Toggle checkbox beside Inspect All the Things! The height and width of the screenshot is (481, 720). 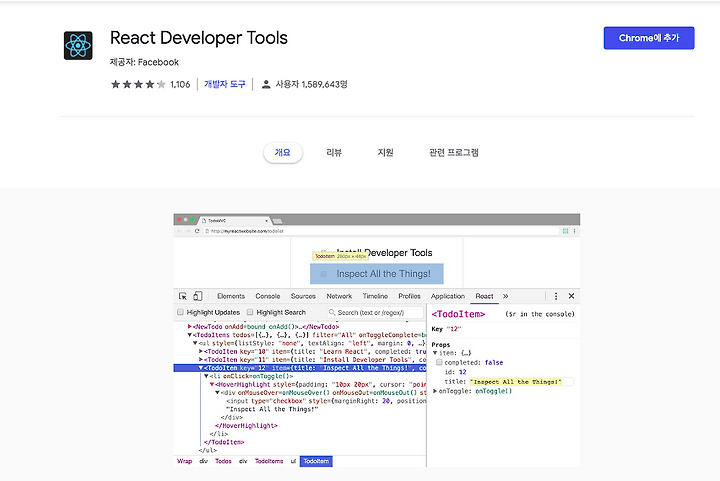click(324, 274)
